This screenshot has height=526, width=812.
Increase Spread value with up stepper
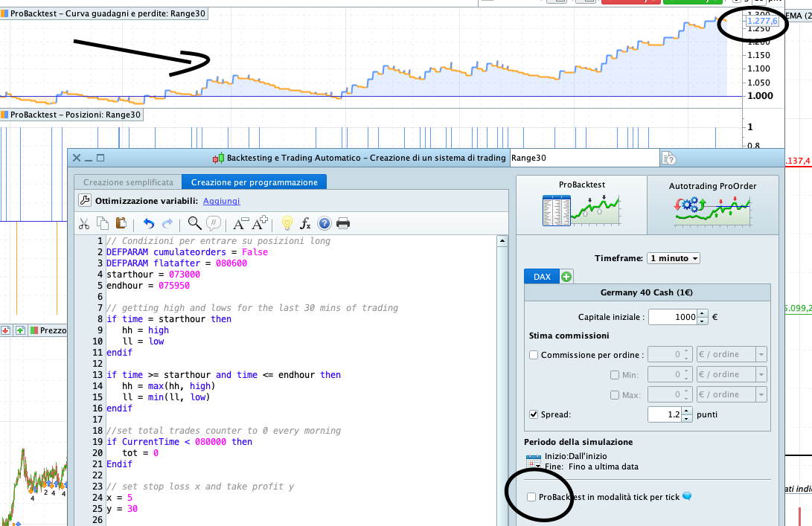click(x=687, y=411)
